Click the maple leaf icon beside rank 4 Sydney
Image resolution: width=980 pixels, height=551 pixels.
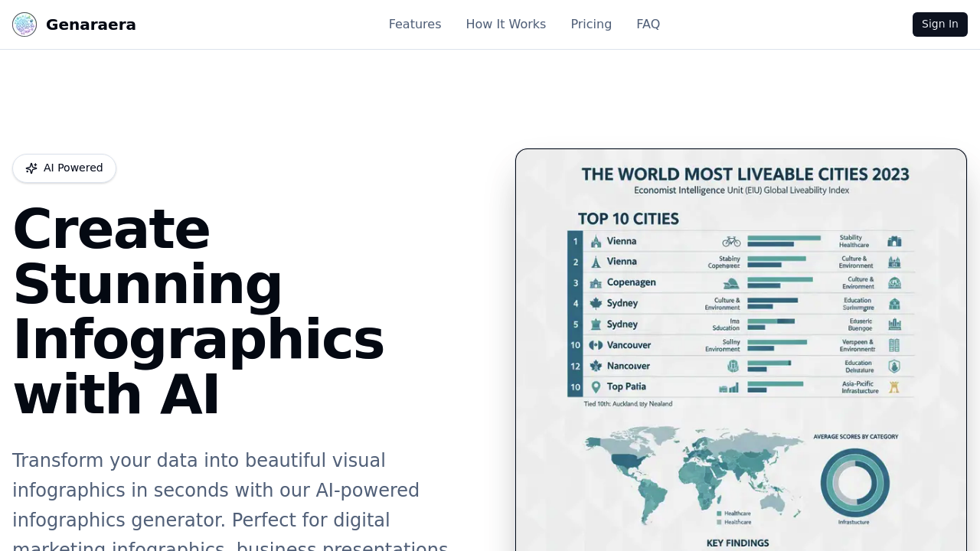[x=596, y=304]
